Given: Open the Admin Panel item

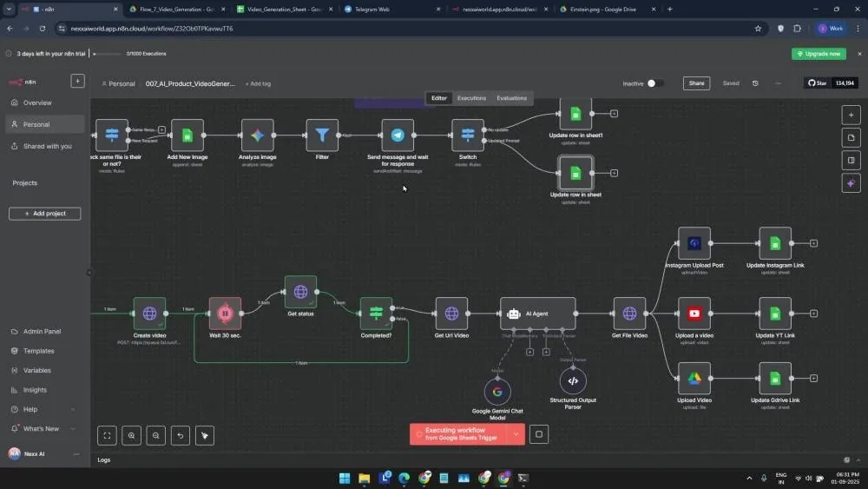Looking at the screenshot, I should pos(45,331).
